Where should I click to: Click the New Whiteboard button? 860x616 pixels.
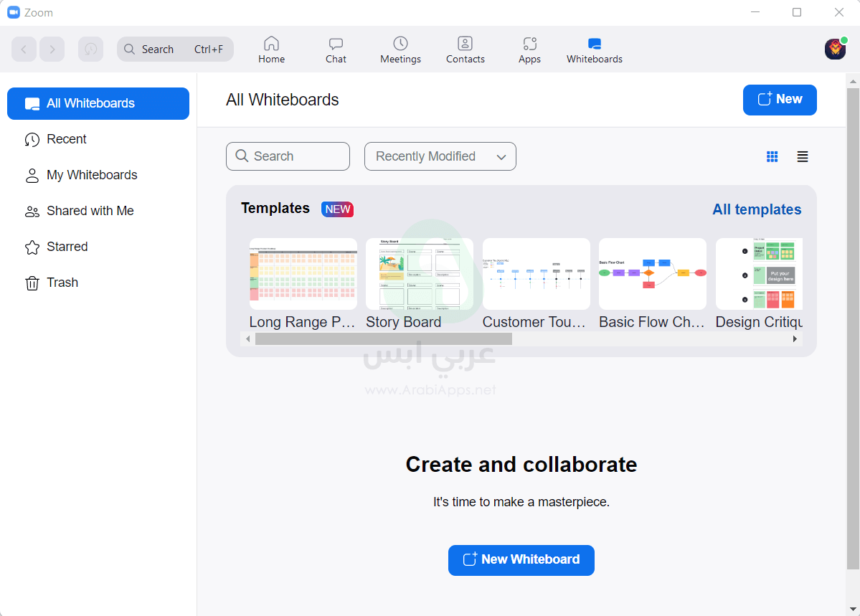tap(521, 560)
